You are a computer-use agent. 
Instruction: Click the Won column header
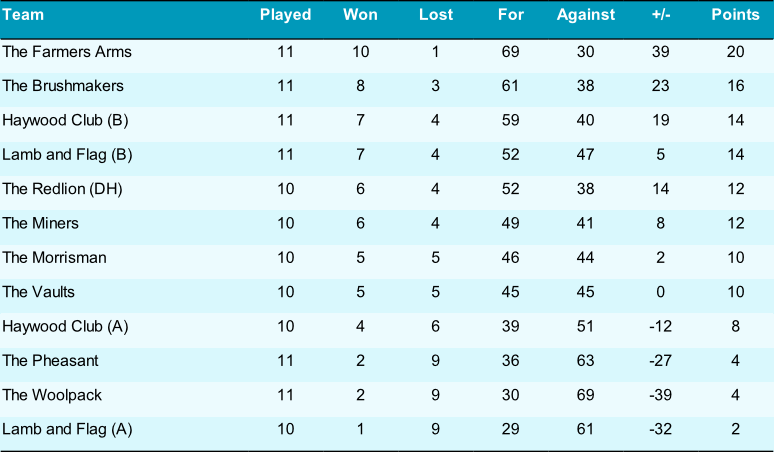click(360, 15)
